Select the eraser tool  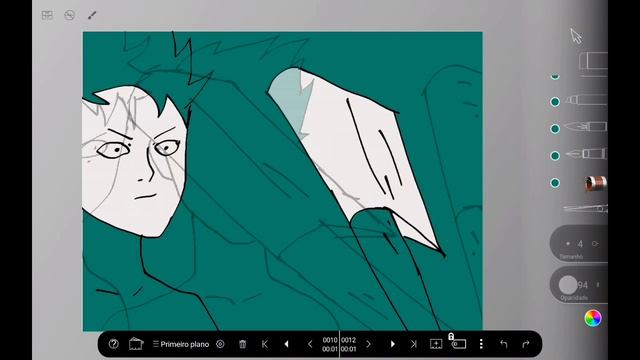click(593, 62)
